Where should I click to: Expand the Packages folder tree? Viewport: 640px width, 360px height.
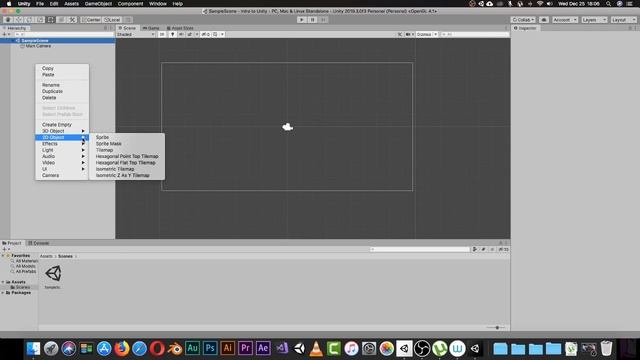pos(3,293)
